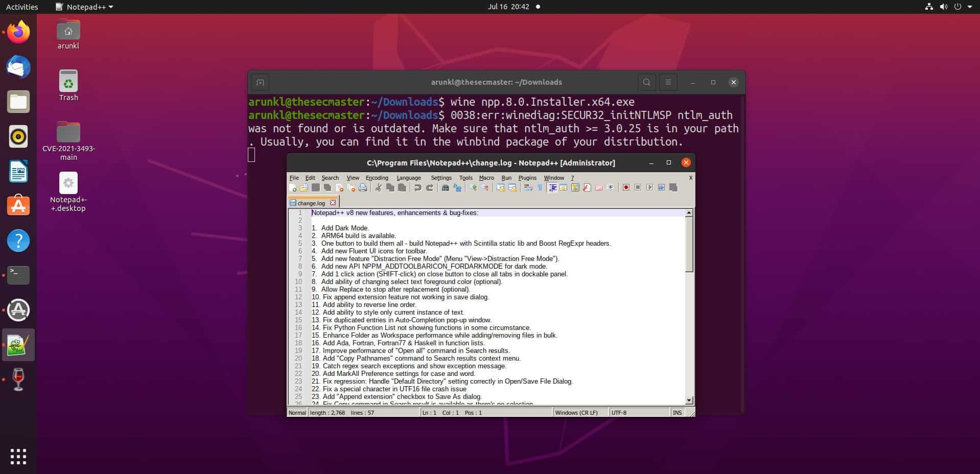Open Folder as Workspace icon
This screenshot has height=474, width=980.
pos(599,188)
